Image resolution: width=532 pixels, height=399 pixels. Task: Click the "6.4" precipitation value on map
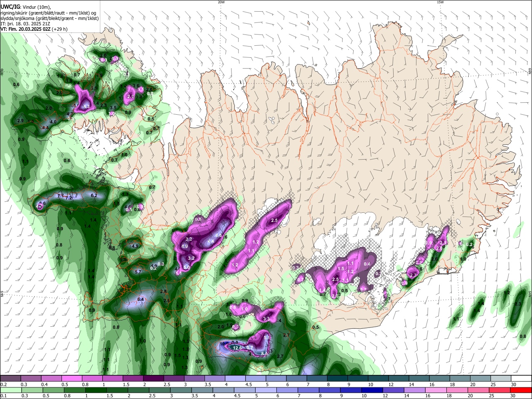coord(140,299)
